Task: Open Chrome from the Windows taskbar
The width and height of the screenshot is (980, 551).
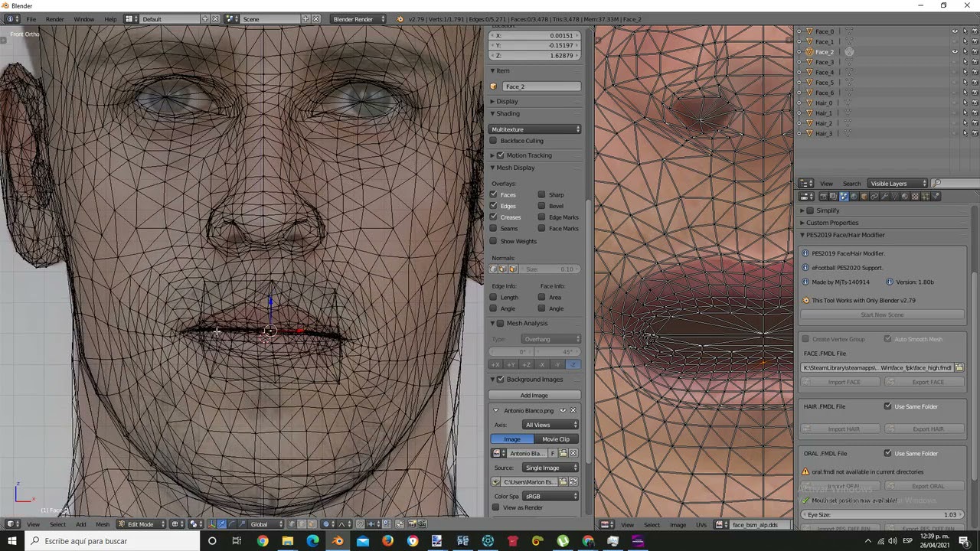Action: pyautogui.click(x=263, y=541)
